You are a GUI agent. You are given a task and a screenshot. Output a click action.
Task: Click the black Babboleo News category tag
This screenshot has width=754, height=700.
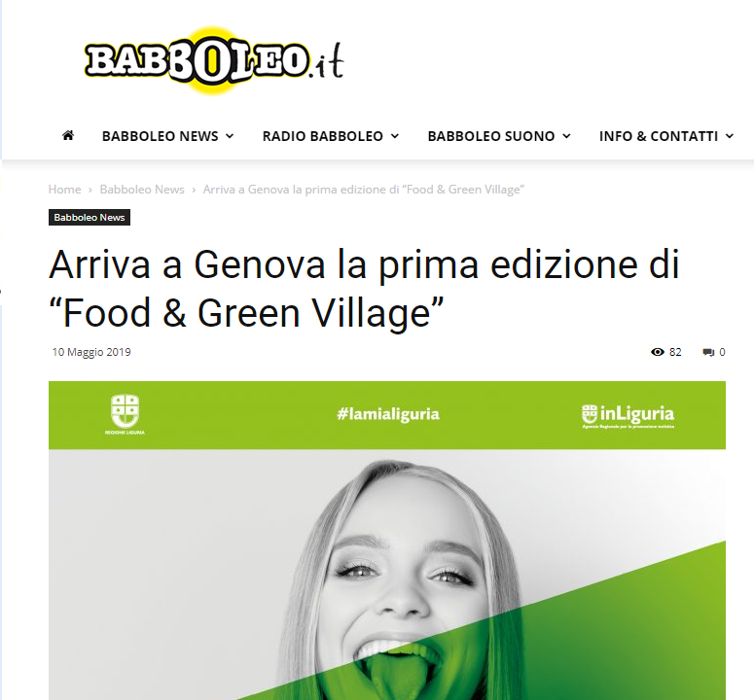pos(90,217)
